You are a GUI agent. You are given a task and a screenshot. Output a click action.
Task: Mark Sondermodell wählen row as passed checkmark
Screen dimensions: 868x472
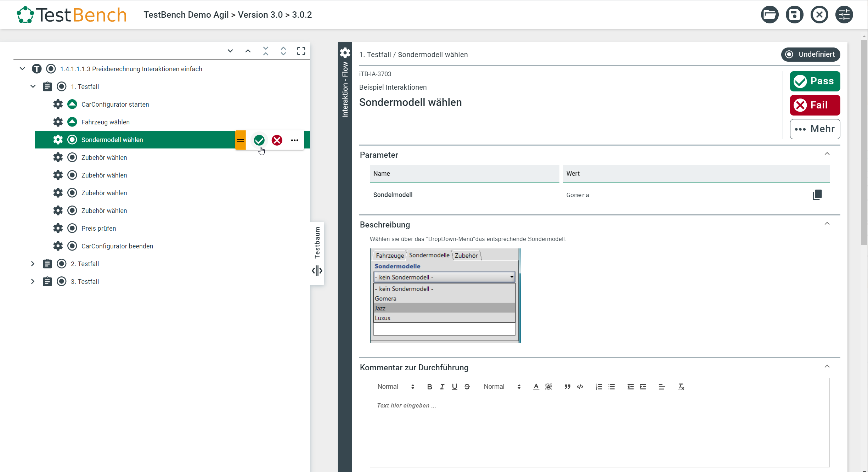[x=259, y=140]
